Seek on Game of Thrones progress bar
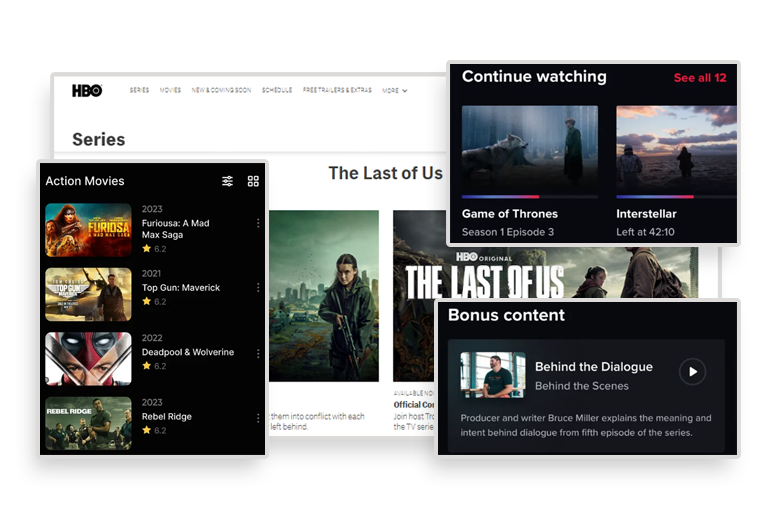The image size is (776, 518). tap(530, 197)
